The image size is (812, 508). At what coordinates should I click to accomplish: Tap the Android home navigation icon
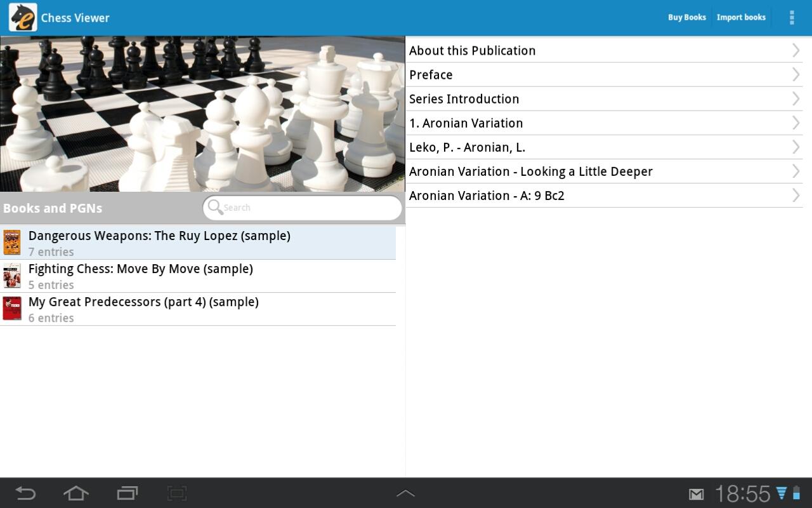[75, 493]
